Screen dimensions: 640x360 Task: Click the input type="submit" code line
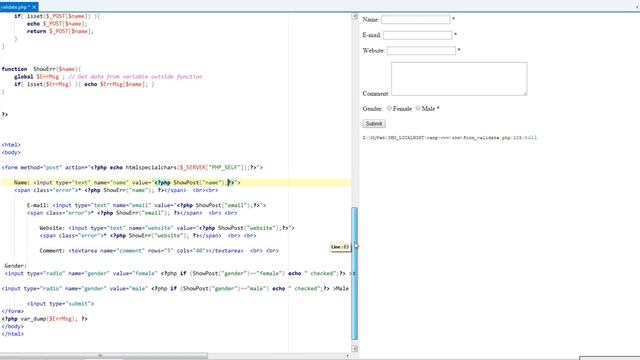click(60, 304)
